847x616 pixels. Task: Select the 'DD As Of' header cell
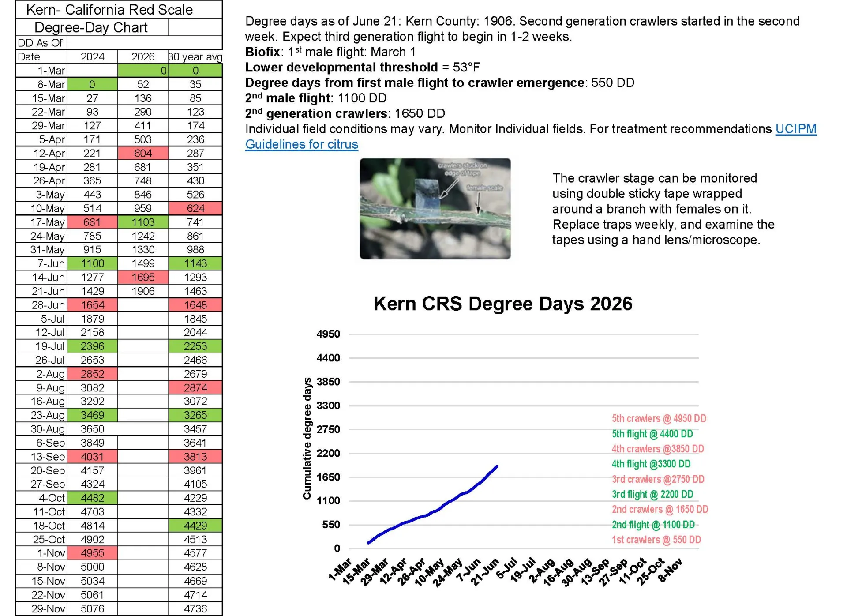coord(41,43)
